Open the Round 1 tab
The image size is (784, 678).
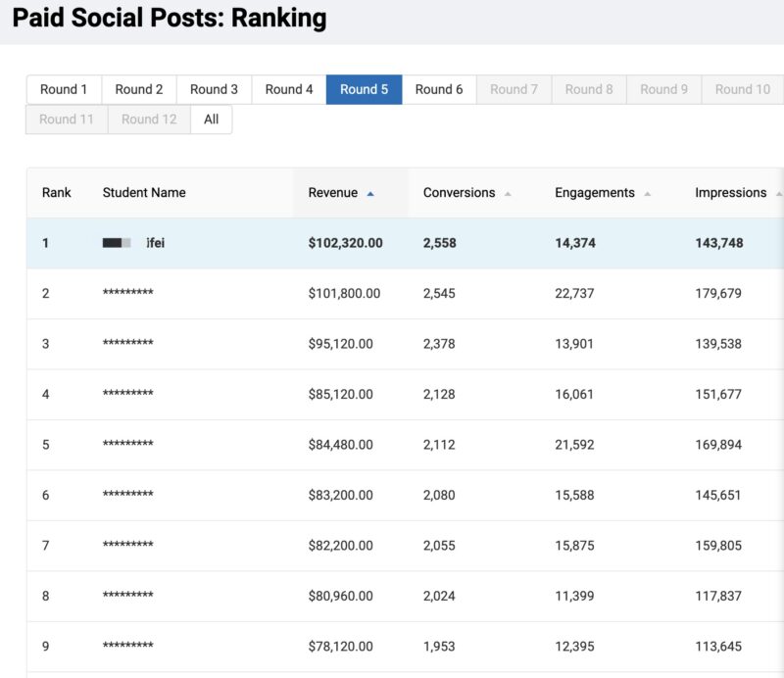[x=64, y=89]
